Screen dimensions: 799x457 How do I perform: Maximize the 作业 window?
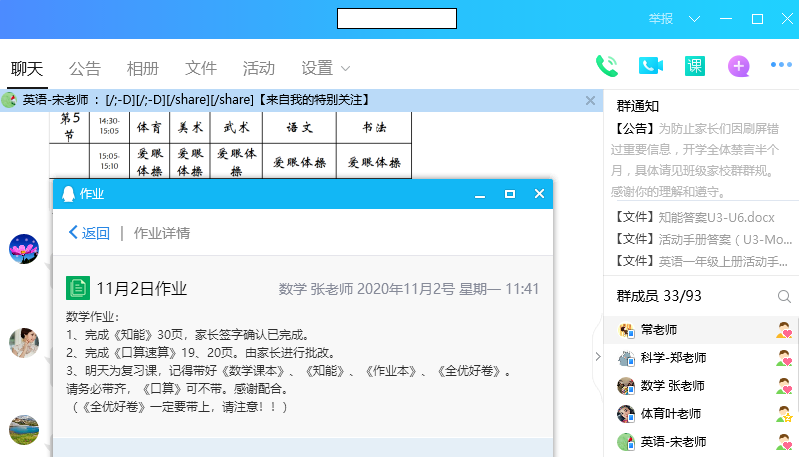click(x=509, y=194)
